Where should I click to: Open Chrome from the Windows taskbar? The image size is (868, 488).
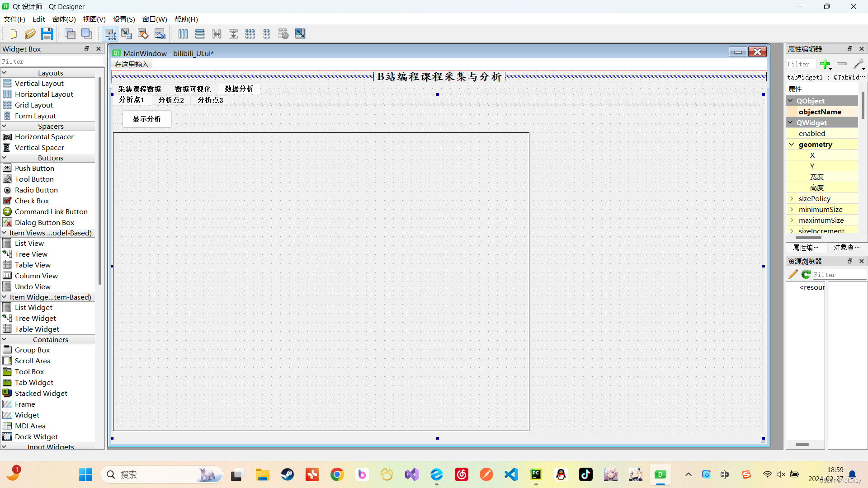pos(337,474)
